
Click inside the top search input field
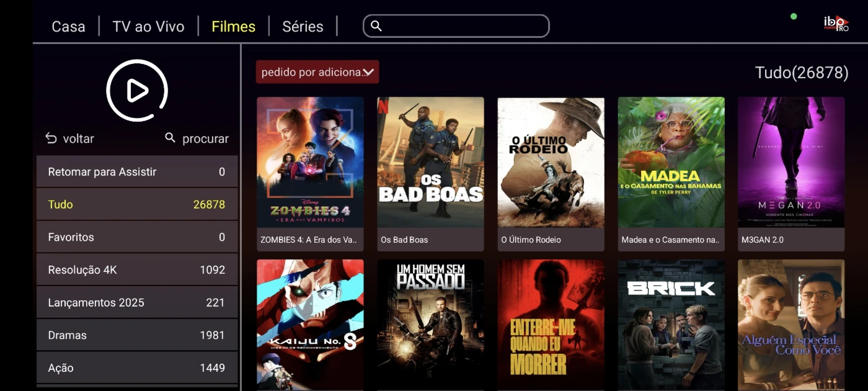(x=456, y=26)
